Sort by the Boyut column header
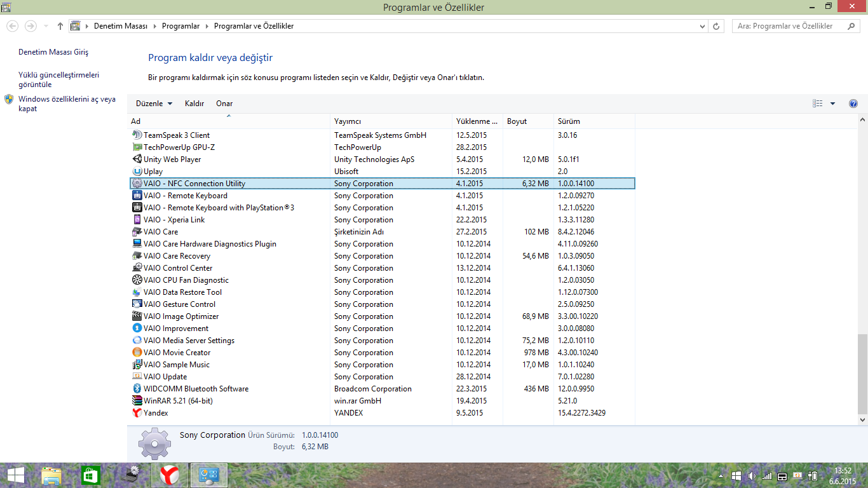Viewport: 868px width, 488px height. click(529, 121)
